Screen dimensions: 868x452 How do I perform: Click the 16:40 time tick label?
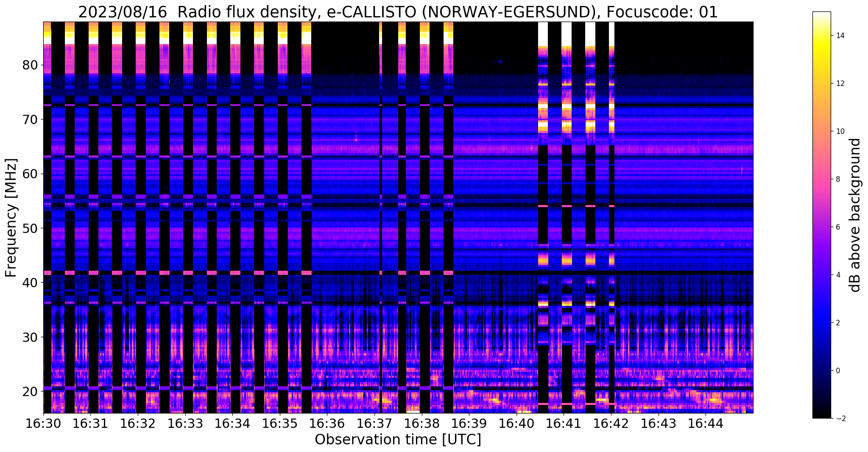tap(516, 423)
